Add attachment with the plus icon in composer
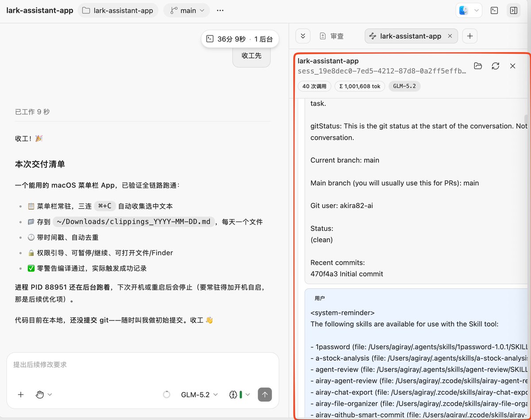This screenshot has width=531, height=420. coord(20,394)
